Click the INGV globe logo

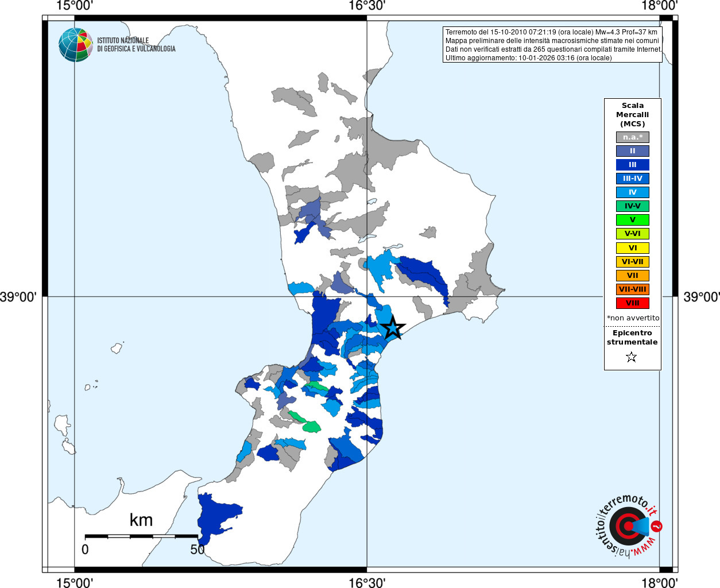pyautogui.click(x=76, y=45)
